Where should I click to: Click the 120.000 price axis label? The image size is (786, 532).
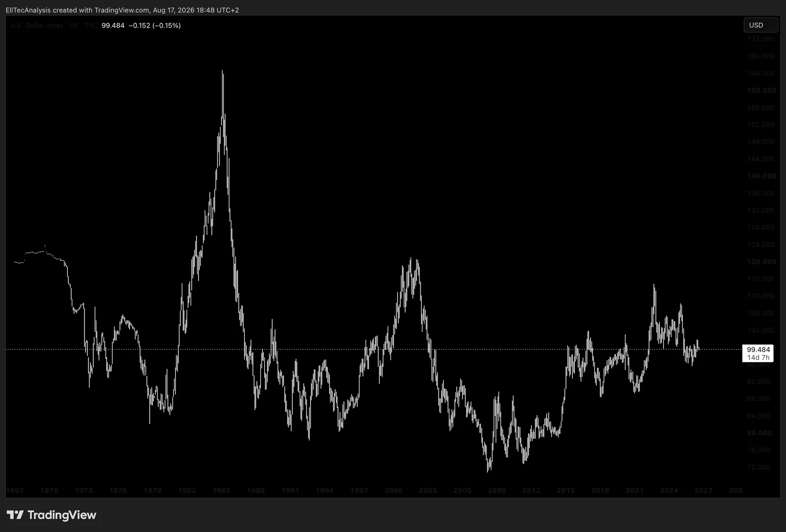(761, 262)
